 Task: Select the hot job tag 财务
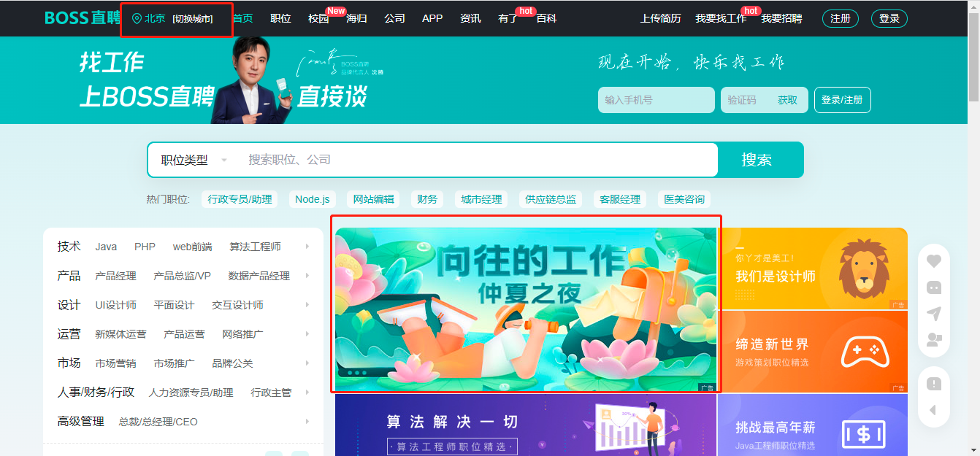[427, 199]
